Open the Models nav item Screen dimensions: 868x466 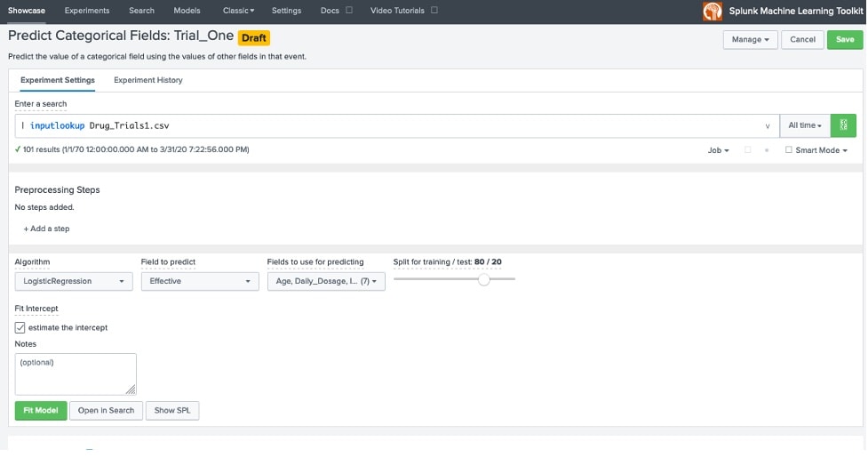(187, 11)
